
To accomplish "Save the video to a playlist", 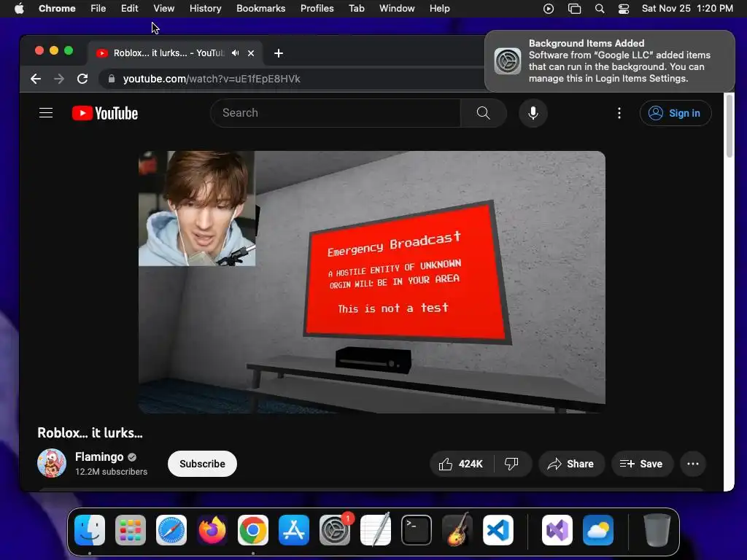I will (x=642, y=464).
